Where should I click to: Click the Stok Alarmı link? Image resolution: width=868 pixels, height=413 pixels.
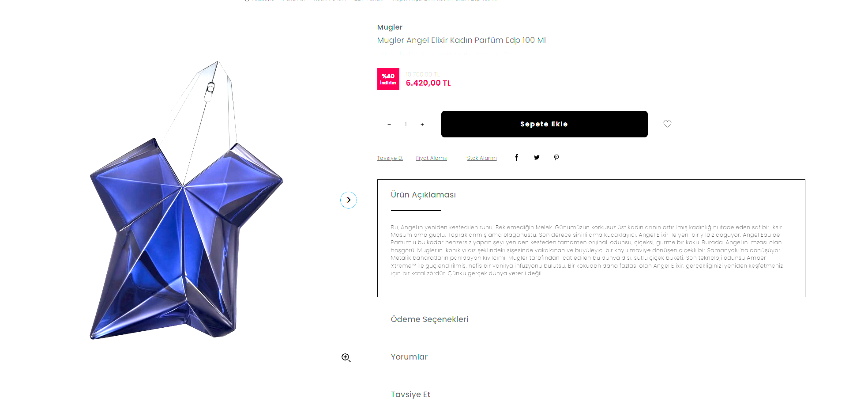[482, 158]
